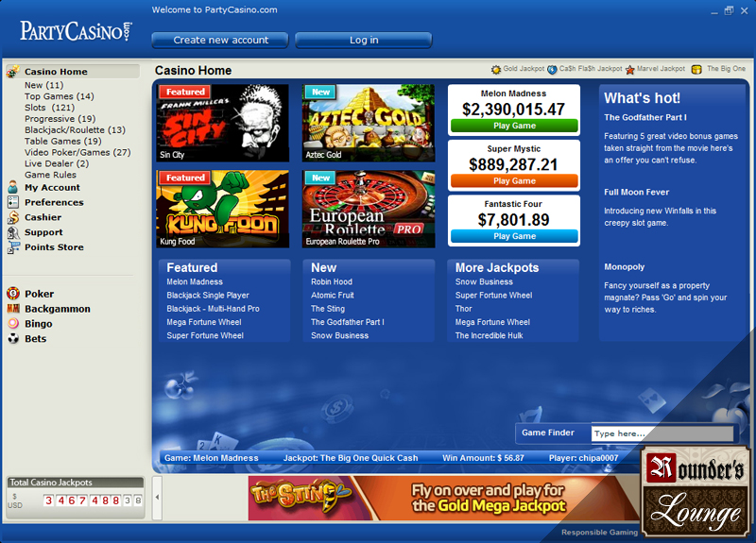This screenshot has width=756, height=543.
Task: Click the Points Store cart icon
Action: (x=13, y=247)
